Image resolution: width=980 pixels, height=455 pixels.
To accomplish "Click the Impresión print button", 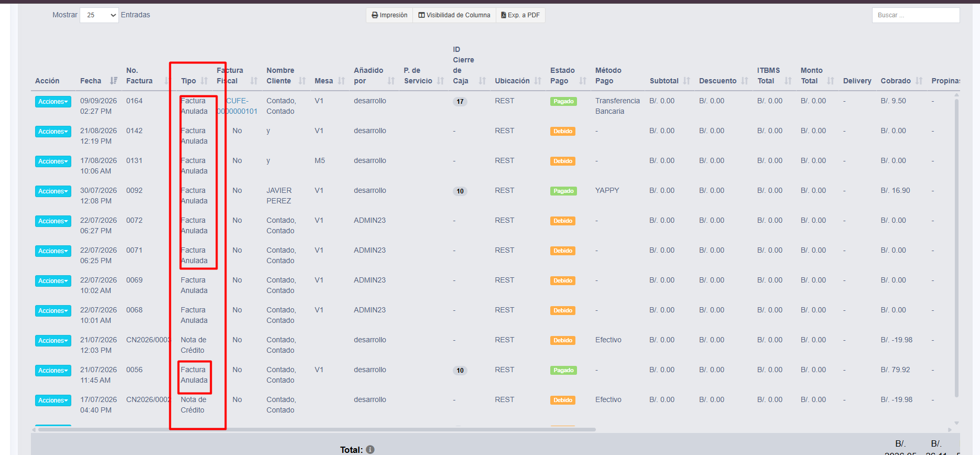I will click(x=389, y=15).
